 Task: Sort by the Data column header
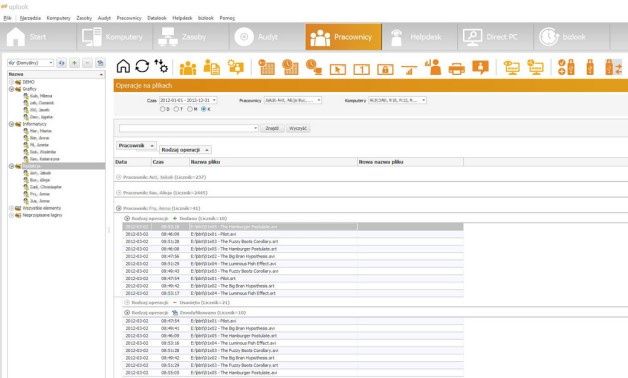click(133, 162)
